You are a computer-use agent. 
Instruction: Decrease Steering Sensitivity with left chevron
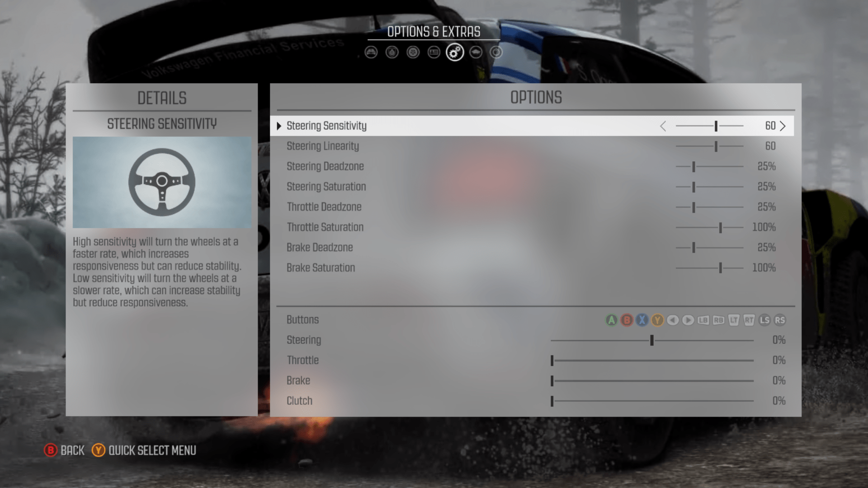tap(663, 127)
